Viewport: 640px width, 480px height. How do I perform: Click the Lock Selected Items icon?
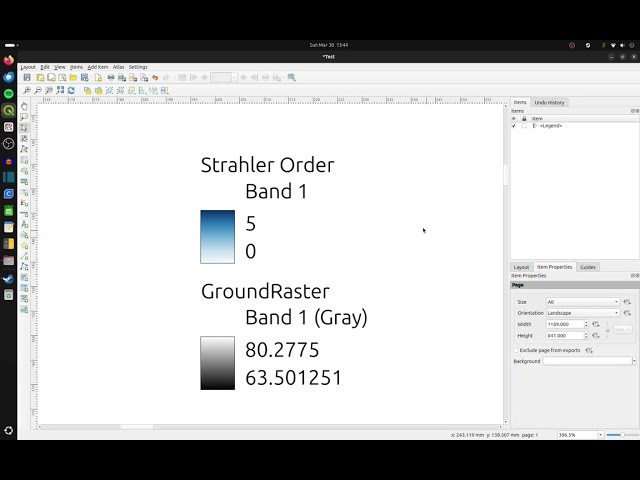[x=87, y=91]
